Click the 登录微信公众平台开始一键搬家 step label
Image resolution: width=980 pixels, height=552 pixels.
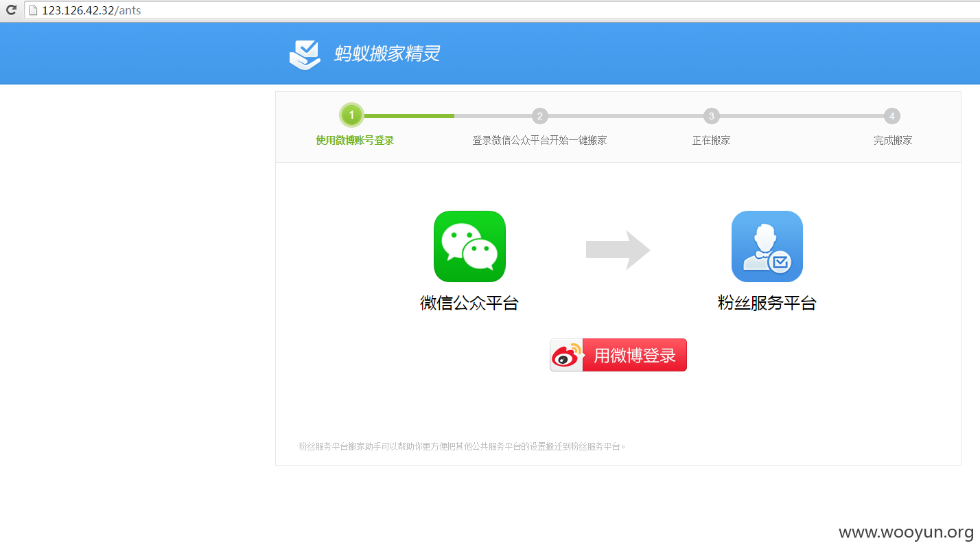pyautogui.click(x=539, y=141)
